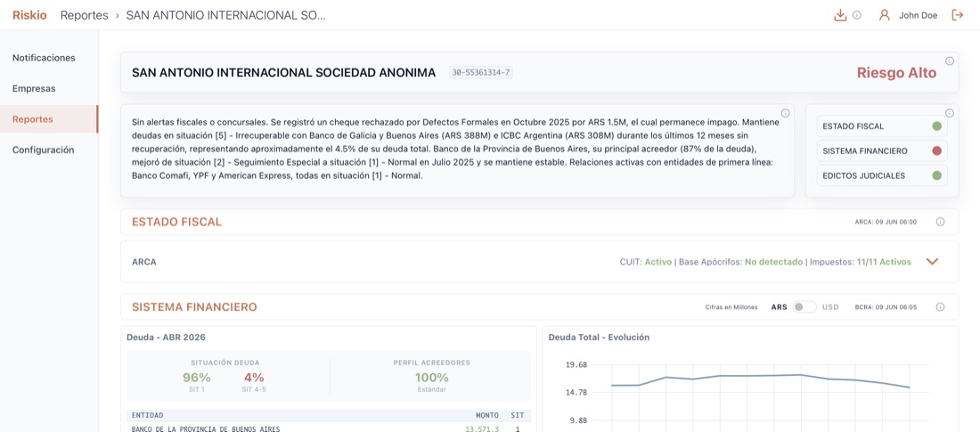Screen dimensions: 980x432
Task: Click the info icon on the Riesgo Alto card
Action: click(950, 61)
